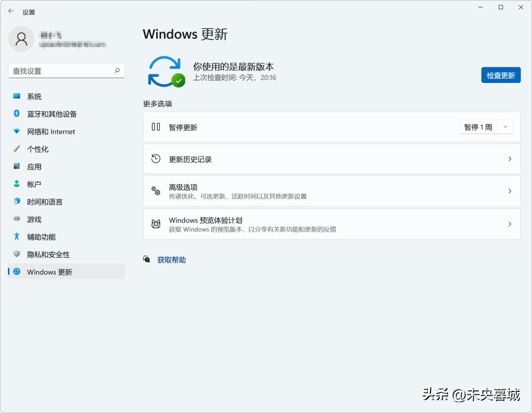Expand the pause duration dropdown arrow
Viewport: 532px width, 413px height.
click(505, 127)
